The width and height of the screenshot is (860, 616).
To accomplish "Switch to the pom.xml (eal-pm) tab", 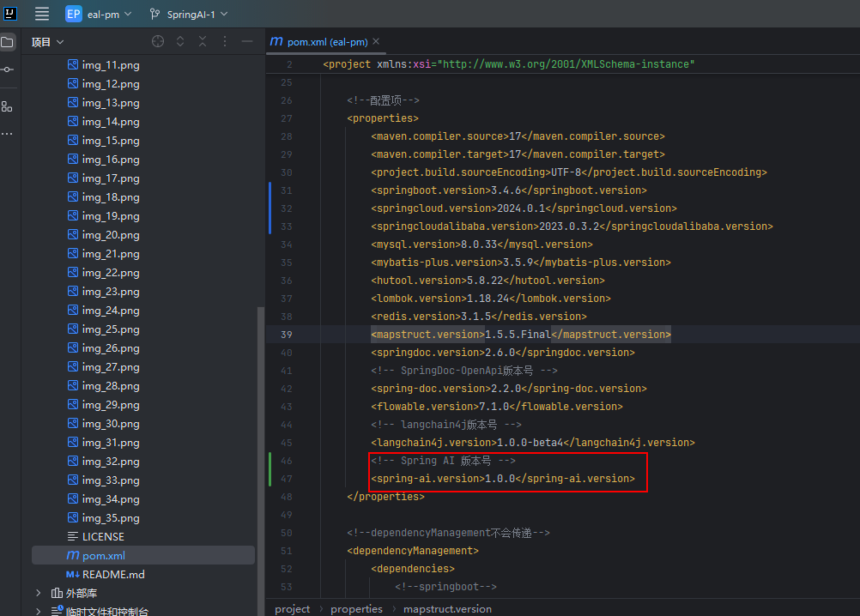I will click(327, 42).
